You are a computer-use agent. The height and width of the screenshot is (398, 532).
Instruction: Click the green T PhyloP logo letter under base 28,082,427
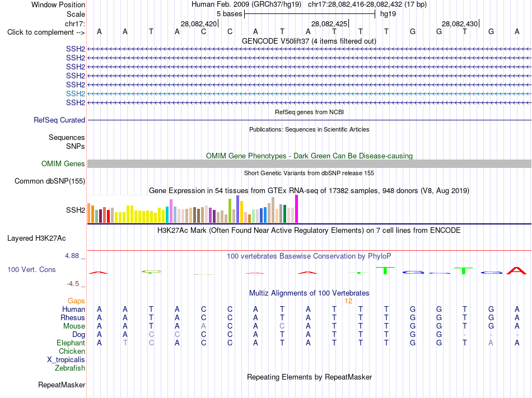point(385,270)
